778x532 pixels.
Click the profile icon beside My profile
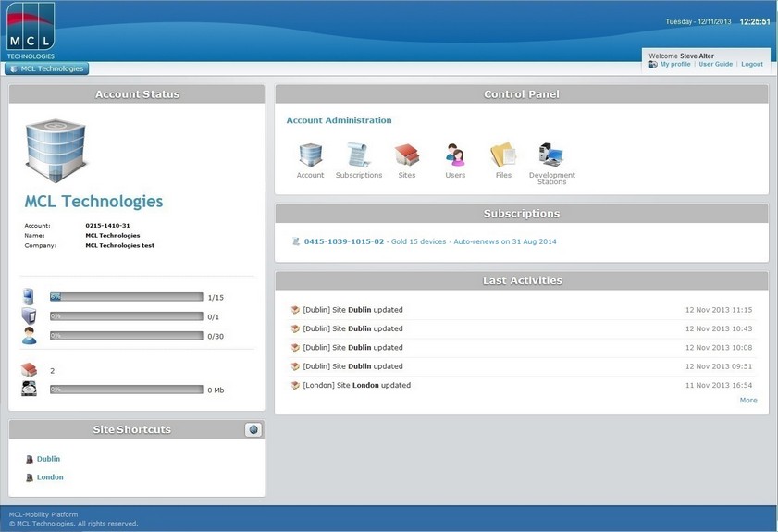point(653,64)
